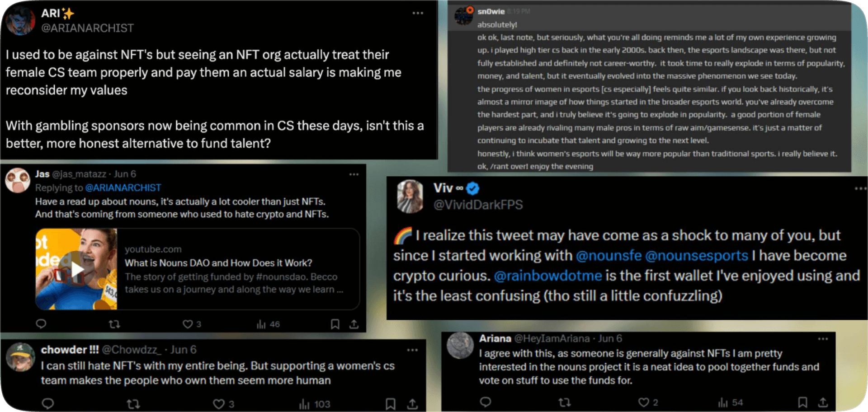
Task: Expand the three-dot menu on Jas's reply
Action: [x=354, y=174]
